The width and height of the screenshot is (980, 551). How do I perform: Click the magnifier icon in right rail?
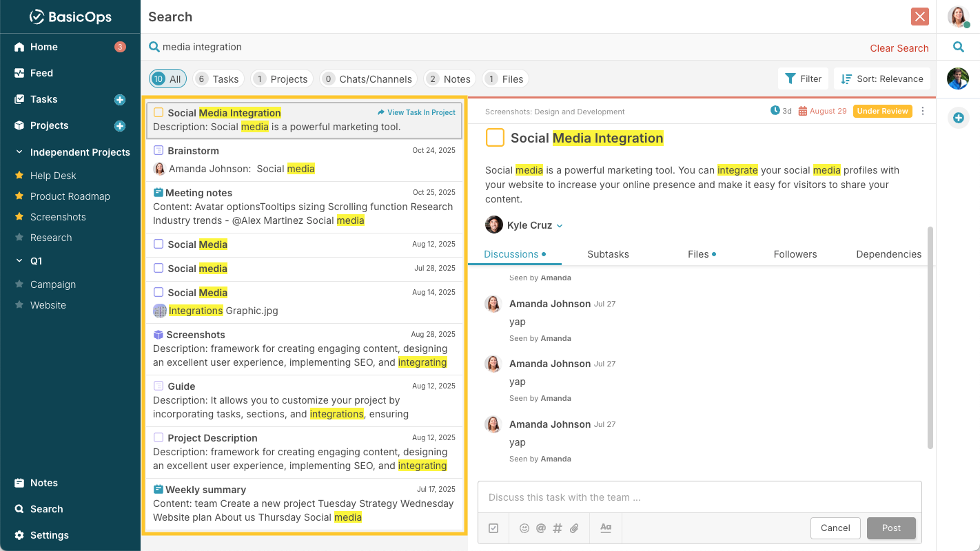958,47
